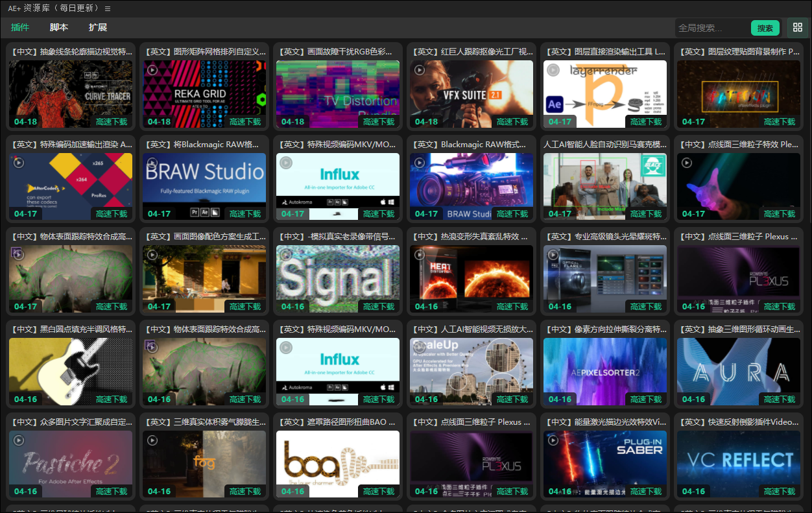Open title 【英文】红巨人跟踪抠像光工厂视...
This screenshot has width=812, height=513.
(472, 52)
